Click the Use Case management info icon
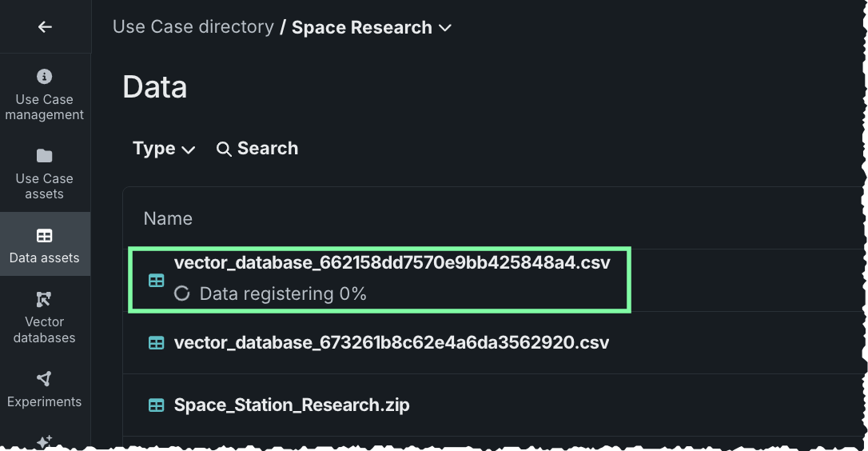868x451 pixels. (45, 77)
